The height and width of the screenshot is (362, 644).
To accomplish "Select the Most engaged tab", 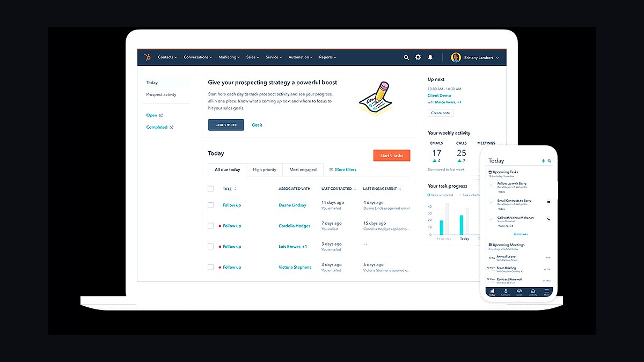I will (303, 169).
